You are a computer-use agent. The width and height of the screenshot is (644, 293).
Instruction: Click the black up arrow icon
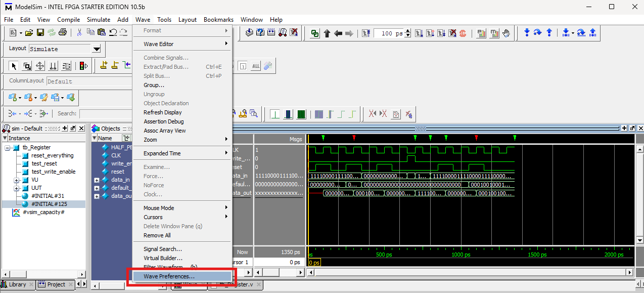(x=327, y=33)
